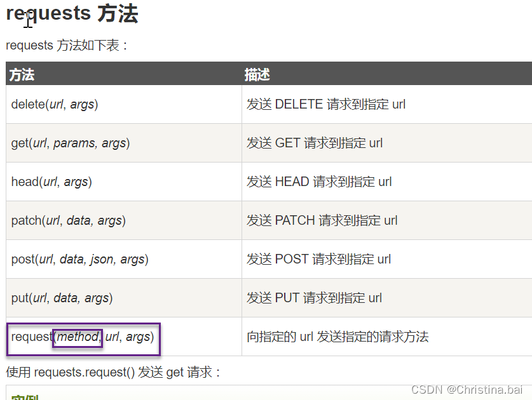Image resolution: width=532 pixels, height=400 pixels.
Task: Click the '发送 PUT 请求到指定 url' description
Action: (x=314, y=298)
